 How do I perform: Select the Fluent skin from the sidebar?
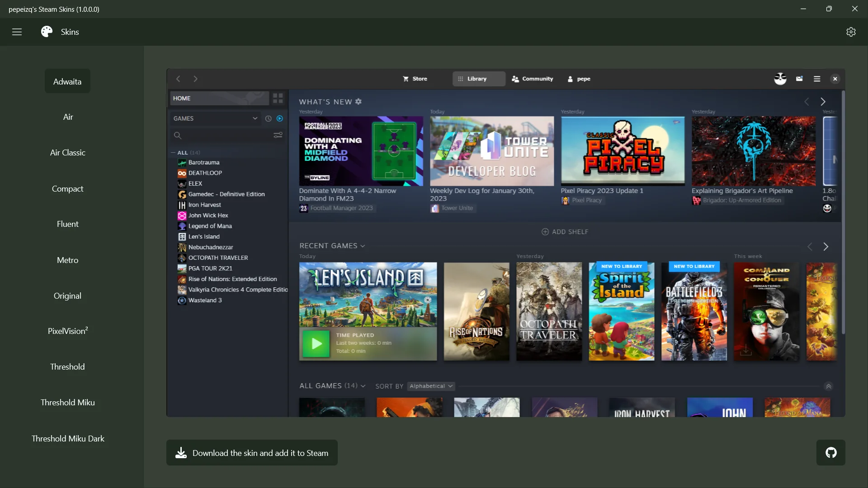[67, 224]
